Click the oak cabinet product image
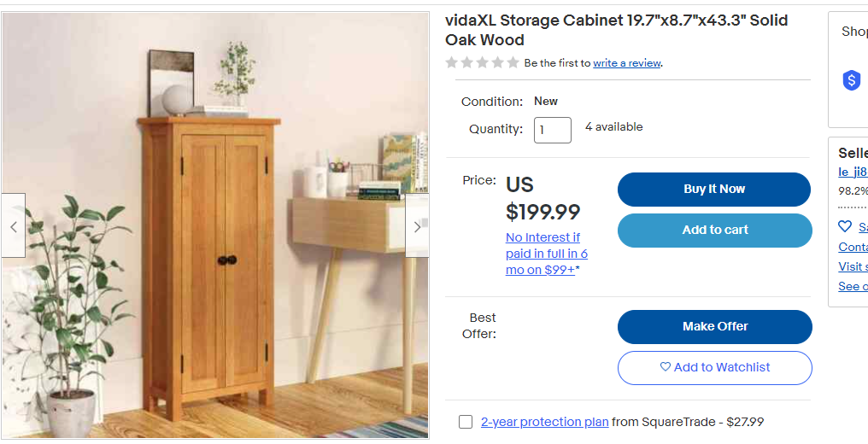 (x=215, y=225)
